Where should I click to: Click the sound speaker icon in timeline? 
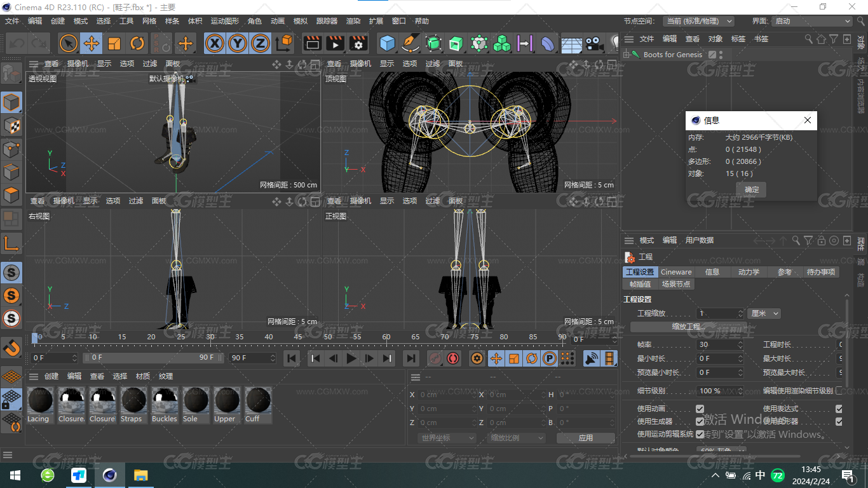(592, 358)
